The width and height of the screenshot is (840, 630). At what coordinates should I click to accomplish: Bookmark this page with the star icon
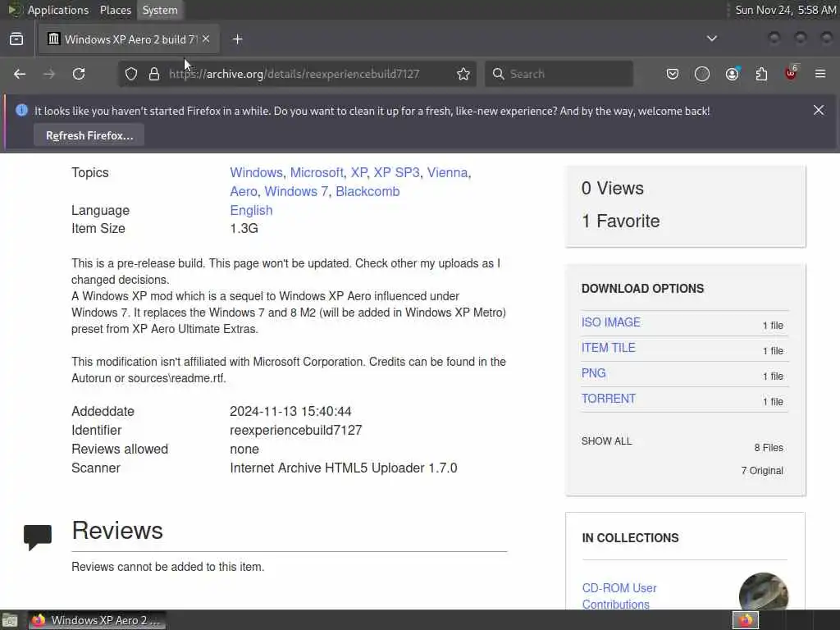click(x=463, y=74)
